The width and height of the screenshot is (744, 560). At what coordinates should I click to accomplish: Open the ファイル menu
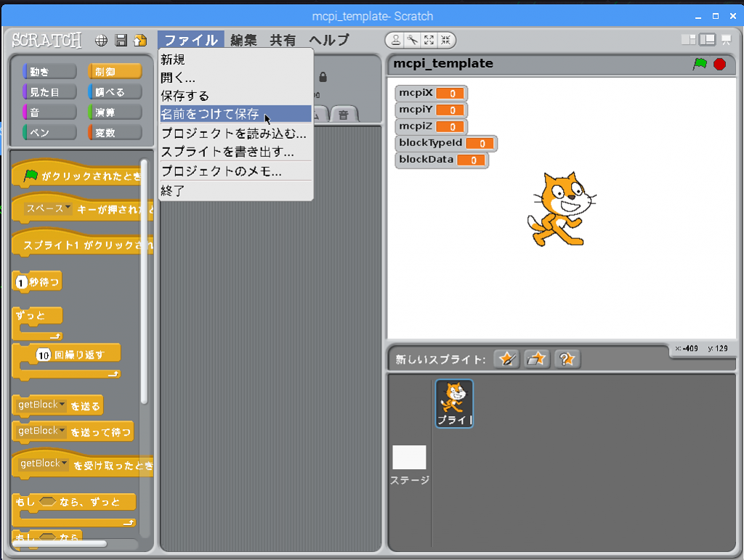191,40
